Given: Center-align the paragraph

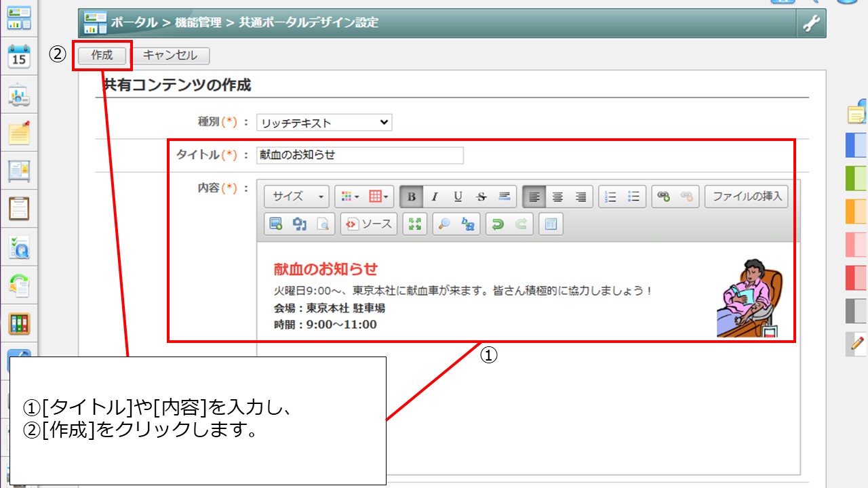Looking at the screenshot, I should click(557, 197).
